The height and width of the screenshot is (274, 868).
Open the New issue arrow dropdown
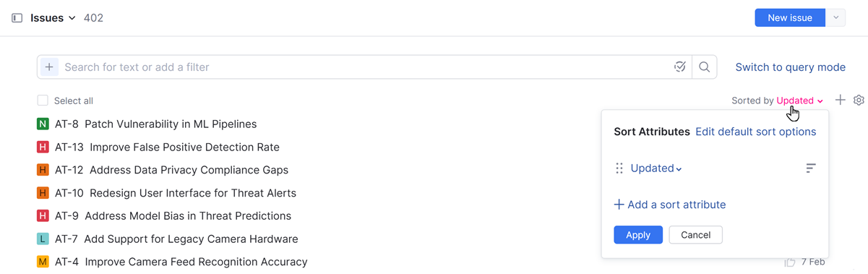pos(835,18)
